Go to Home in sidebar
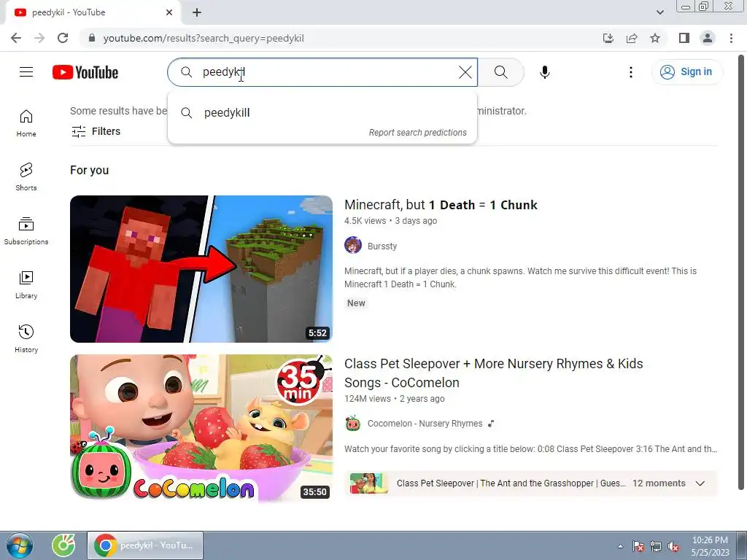 tap(26, 123)
